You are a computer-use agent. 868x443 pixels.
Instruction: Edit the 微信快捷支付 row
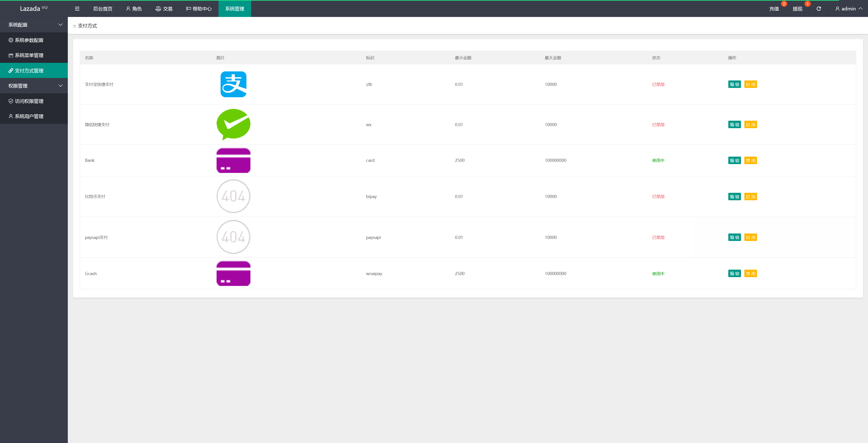pos(734,125)
